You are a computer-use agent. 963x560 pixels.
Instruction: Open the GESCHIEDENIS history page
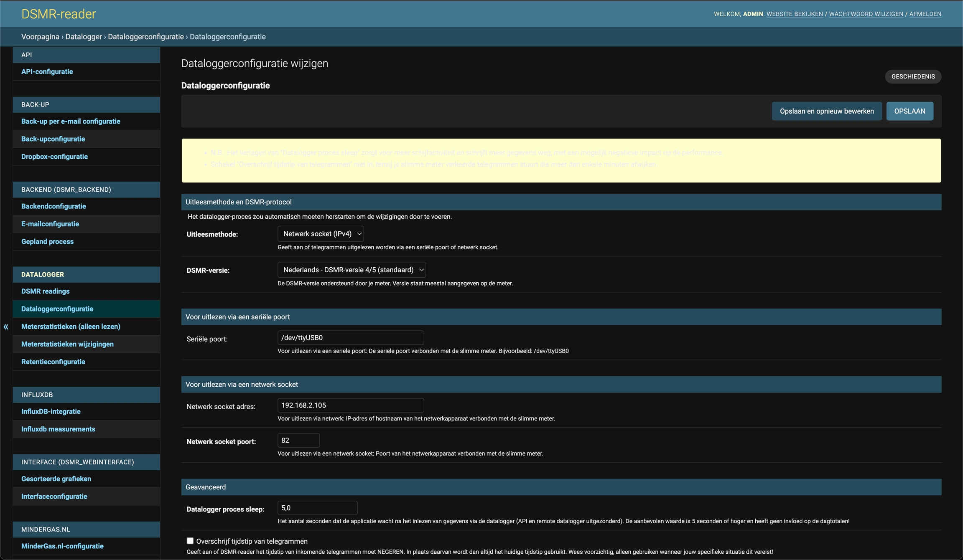click(x=913, y=76)
